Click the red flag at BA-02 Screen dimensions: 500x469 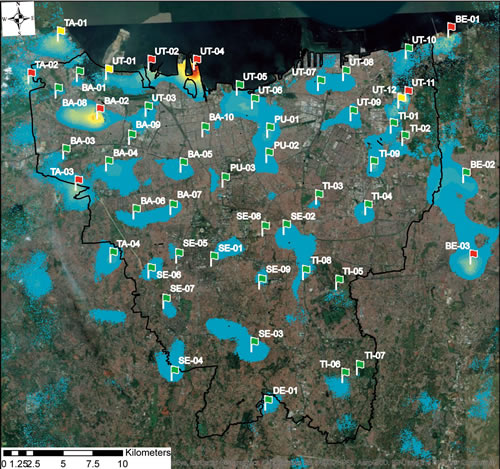point(100,108)
